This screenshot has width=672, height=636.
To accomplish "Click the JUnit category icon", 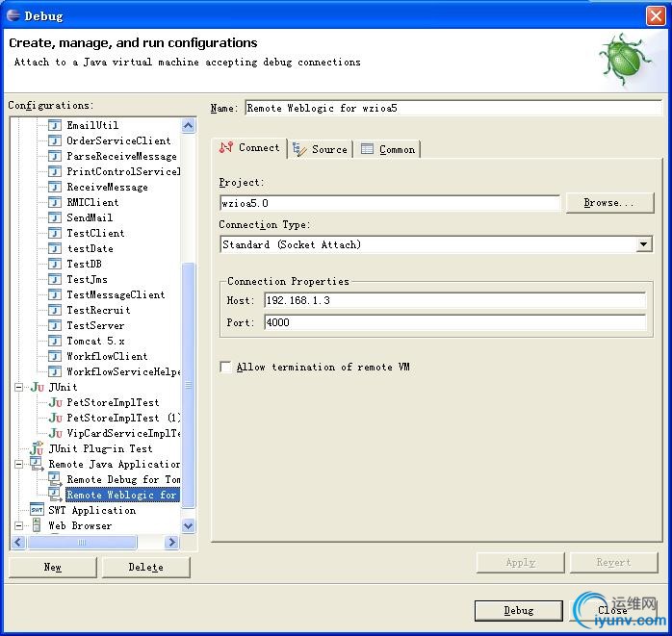I will click(x=38, y=388).
